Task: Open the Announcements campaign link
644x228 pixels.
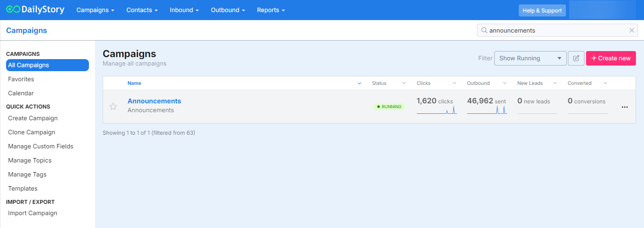Action: pyautogui.click(x=154, y=101)
